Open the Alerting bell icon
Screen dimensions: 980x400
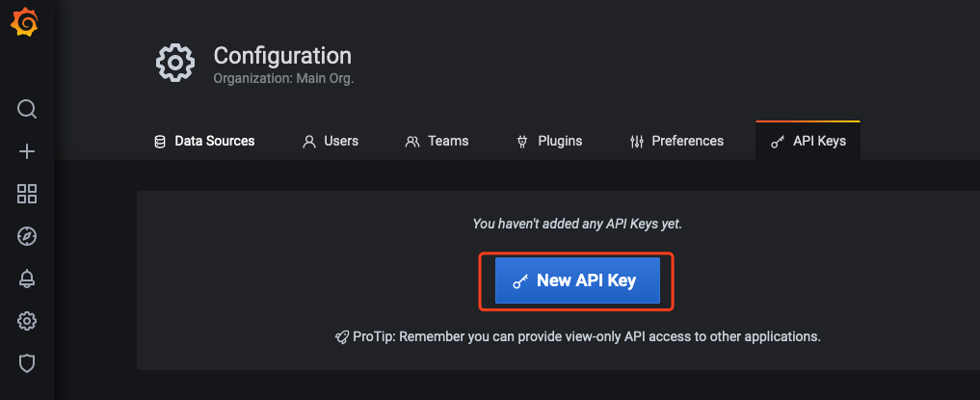click(27, 279)
